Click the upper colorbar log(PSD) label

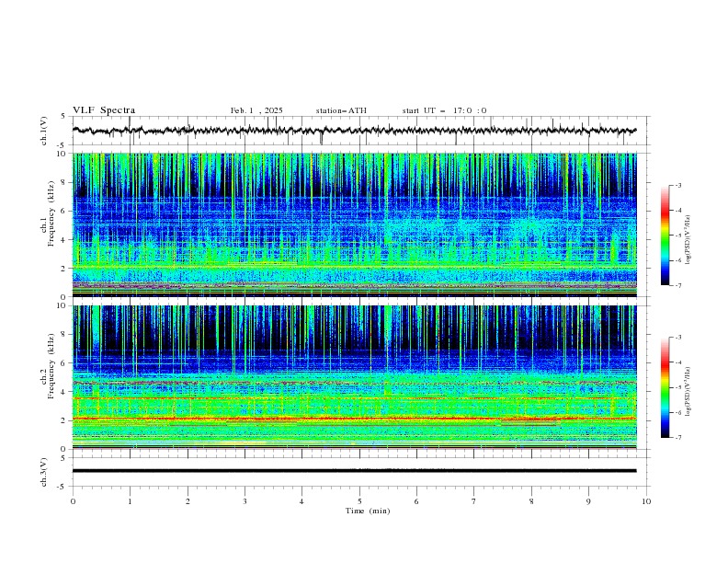click(x=688, y=240)
